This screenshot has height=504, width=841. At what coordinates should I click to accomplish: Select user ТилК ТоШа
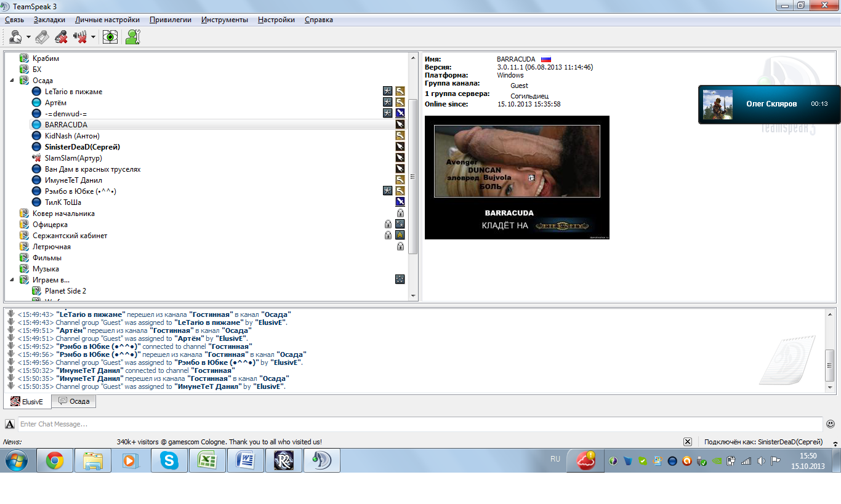point(63,202)
